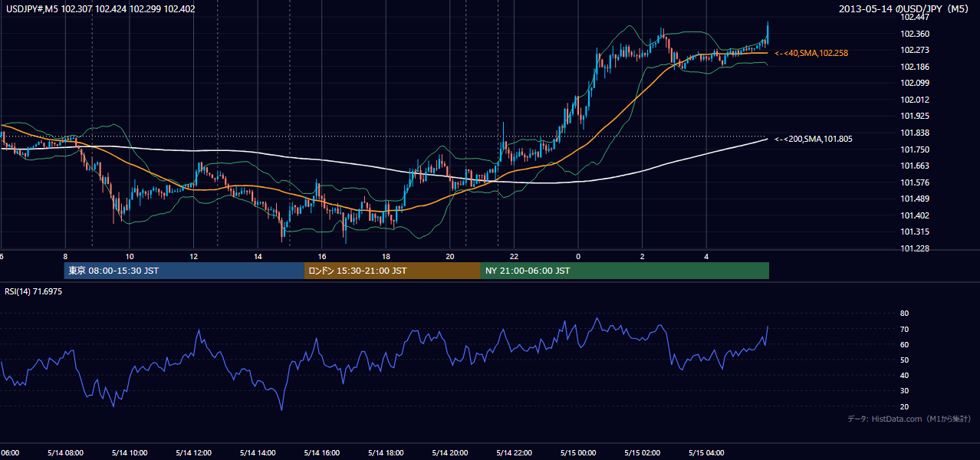Click the hour 20 tick on the price chart axis
The height and width of the screenshot is (460, 980).
point(450,256)
